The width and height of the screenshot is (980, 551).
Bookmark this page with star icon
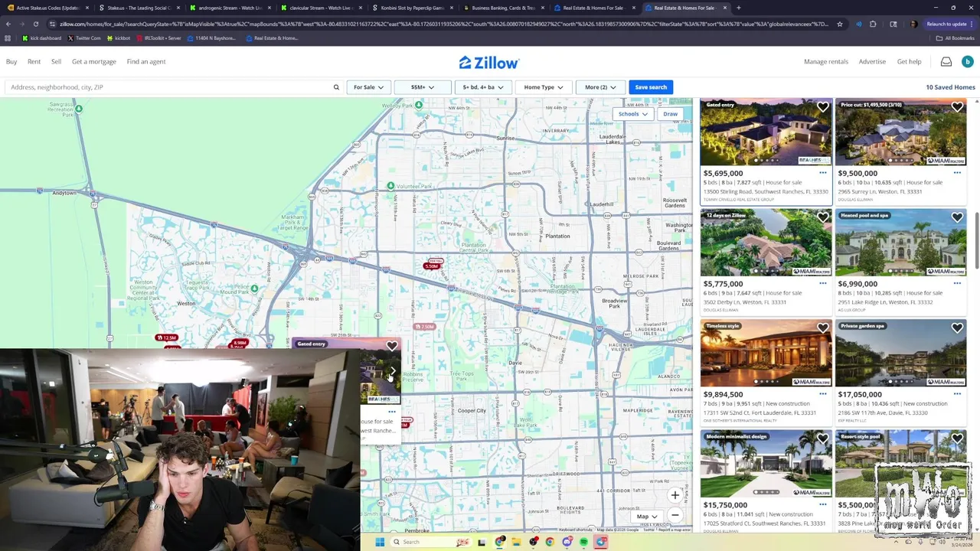pos(840,24)
